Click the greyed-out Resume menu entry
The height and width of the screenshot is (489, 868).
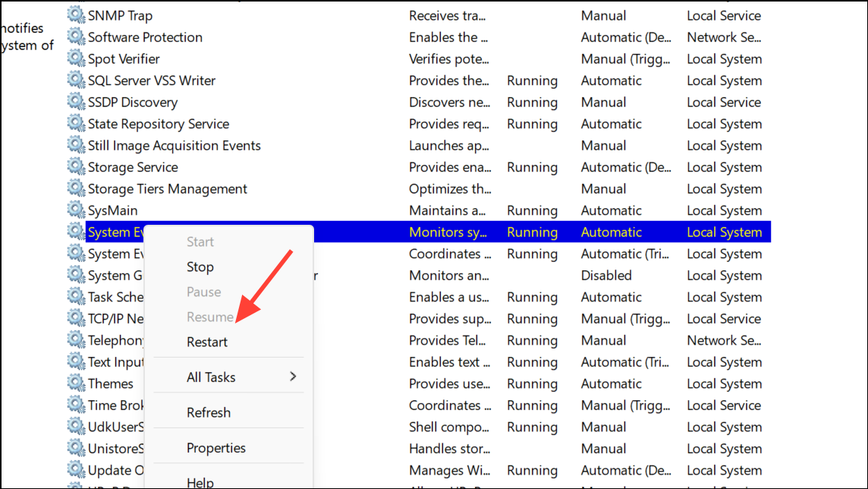click(x=210, y=317)
